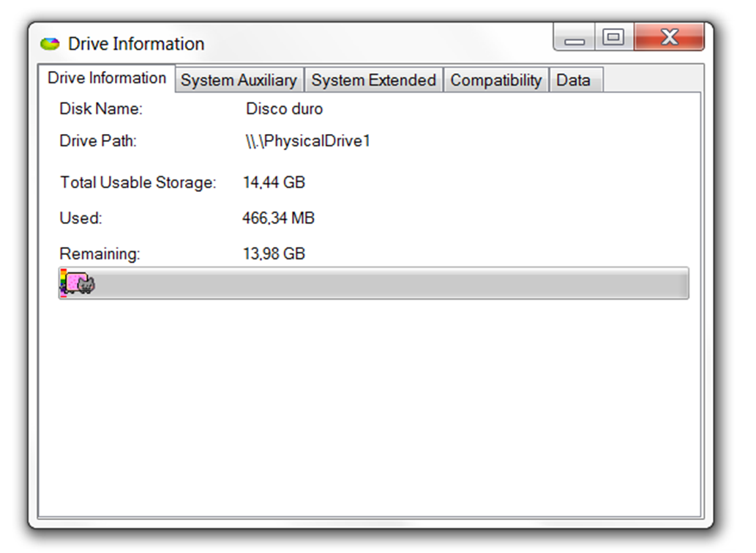Go to the Data tab
The width and height of the screenshot is (756, 553).
[x=573, y=80]
